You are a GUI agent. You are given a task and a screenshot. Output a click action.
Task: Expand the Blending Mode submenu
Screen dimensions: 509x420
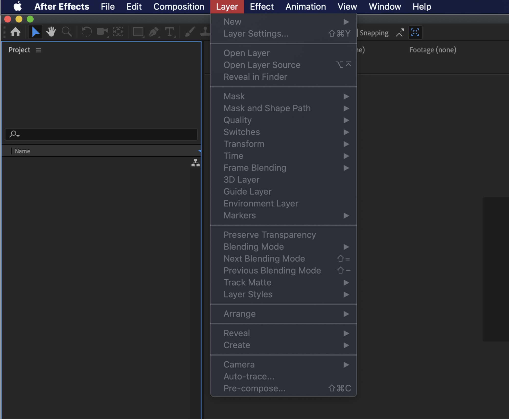coord(283,247)
